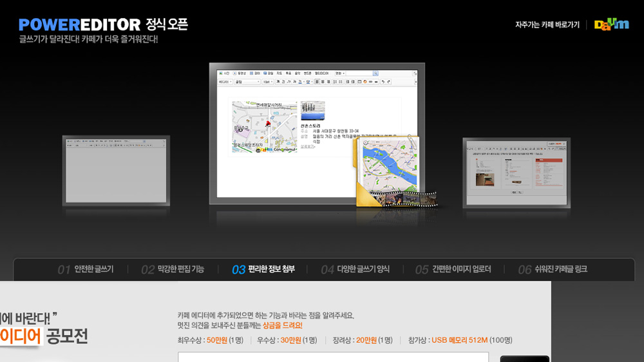
Task: Select the blank editor preview thumbnail
Action: 116,171
